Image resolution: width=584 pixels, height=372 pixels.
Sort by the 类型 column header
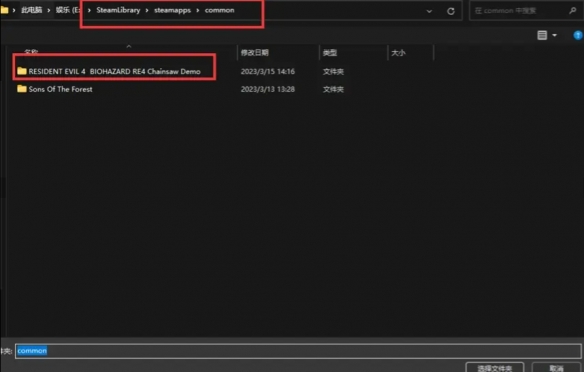tap(330, 53)
